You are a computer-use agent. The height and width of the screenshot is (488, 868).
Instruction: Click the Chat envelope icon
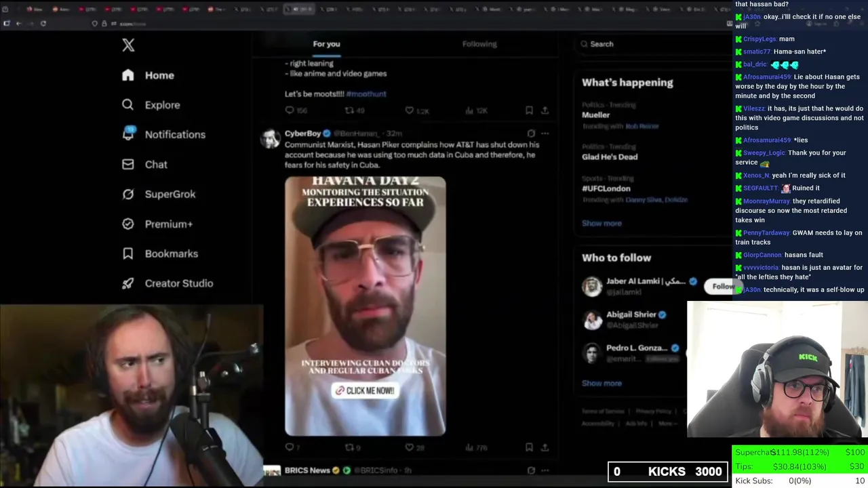128,164
